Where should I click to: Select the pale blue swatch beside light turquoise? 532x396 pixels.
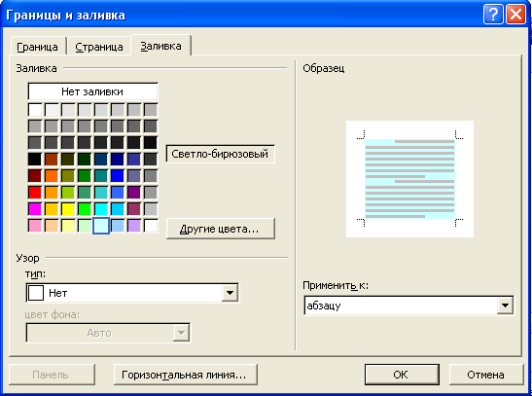(118, 226)
